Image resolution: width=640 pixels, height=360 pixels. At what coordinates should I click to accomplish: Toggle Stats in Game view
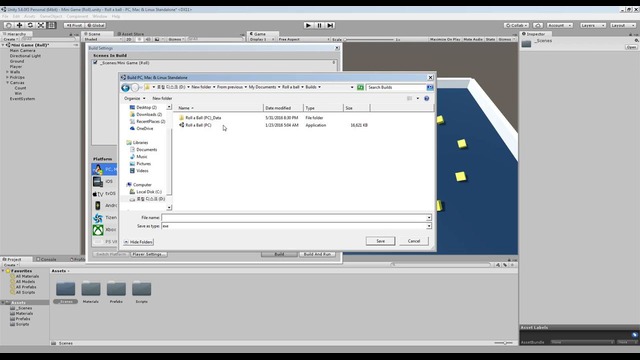click(x=490, y=39)
